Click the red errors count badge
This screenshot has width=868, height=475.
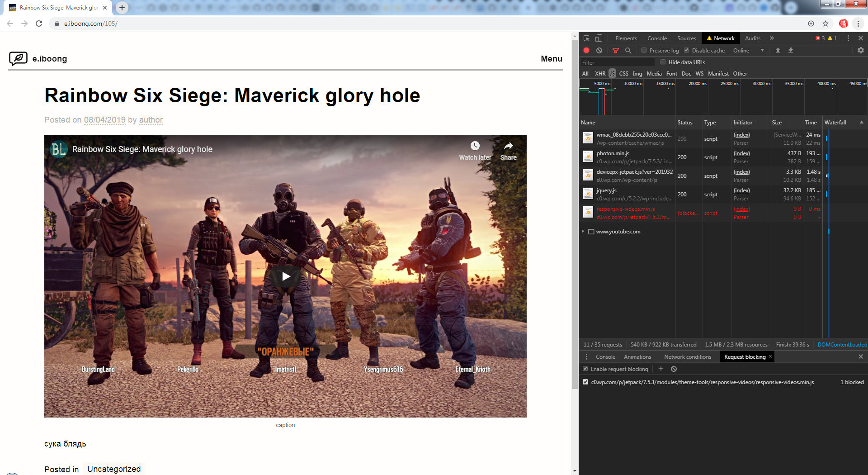click(820, 38)
